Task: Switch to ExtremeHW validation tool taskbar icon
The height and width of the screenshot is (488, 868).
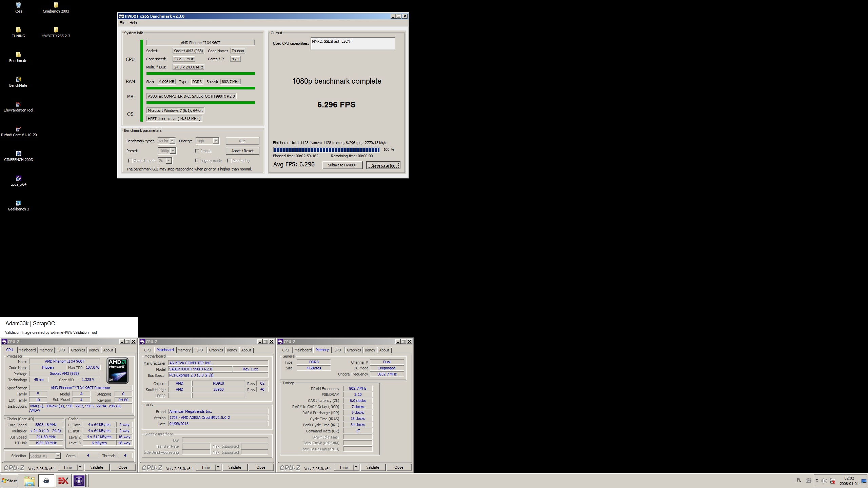Action: pyautogui.click(x=63, y=481)
